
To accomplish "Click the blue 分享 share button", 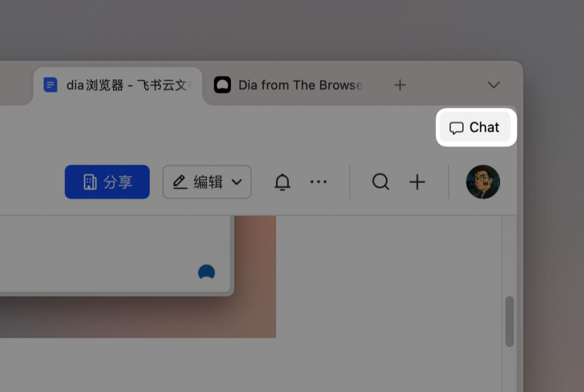I will pyautogui.click(x=107, y=182).
